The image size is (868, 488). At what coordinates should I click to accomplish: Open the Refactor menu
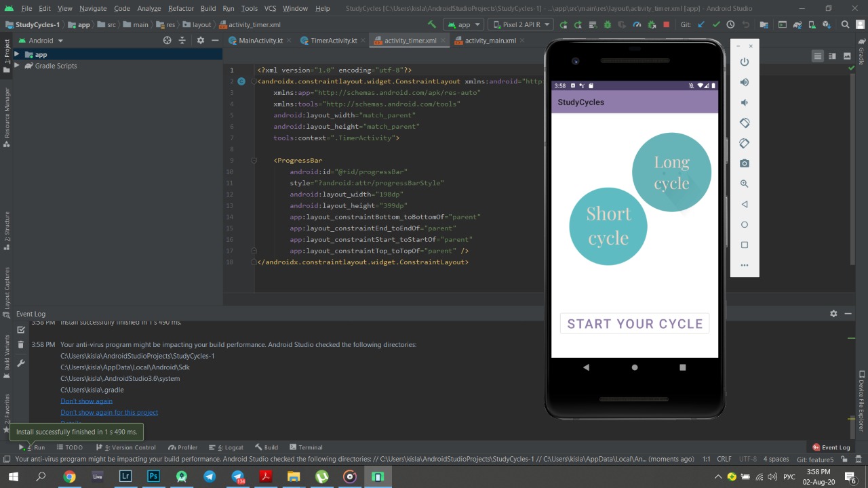coord(181,8)
